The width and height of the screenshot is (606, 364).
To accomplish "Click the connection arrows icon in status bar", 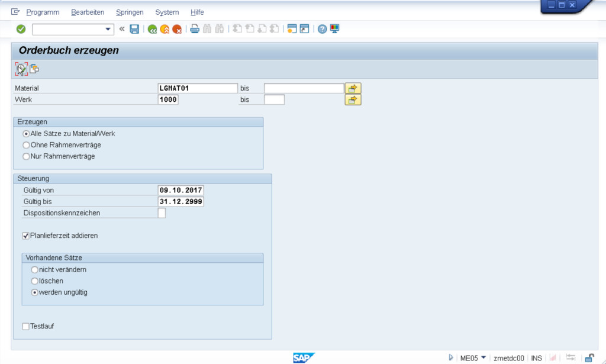I will point(571,357).
